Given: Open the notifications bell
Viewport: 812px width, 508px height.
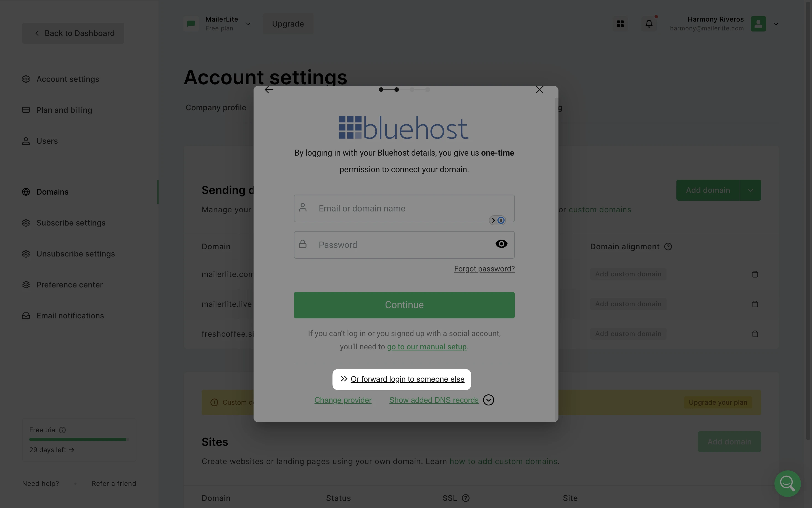Looking at the screenshot, I should point(649,24).
